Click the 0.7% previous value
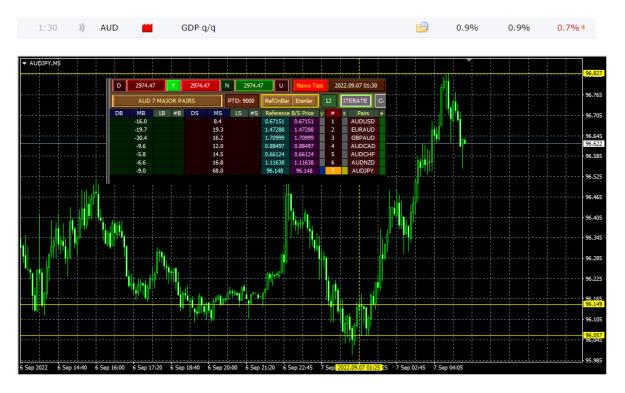 [x=568, y=28]
